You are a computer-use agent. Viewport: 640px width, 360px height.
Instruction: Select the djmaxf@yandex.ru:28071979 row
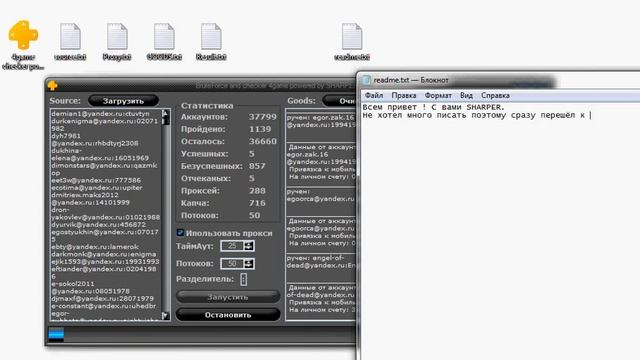click(x=102, y=298)
